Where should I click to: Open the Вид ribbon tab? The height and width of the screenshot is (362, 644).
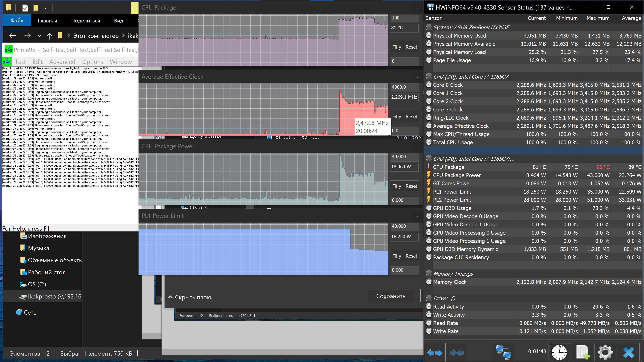pyautogui.click(x=119, y=20)
